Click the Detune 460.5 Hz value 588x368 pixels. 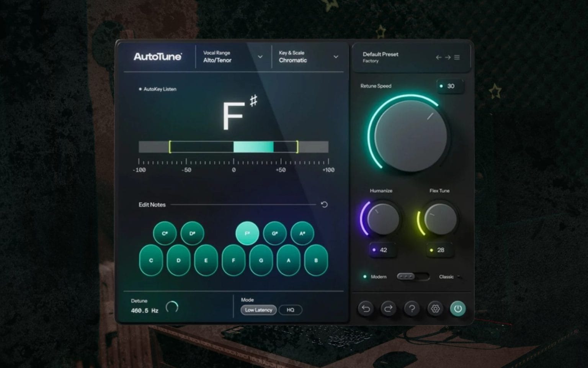(145, 310)
